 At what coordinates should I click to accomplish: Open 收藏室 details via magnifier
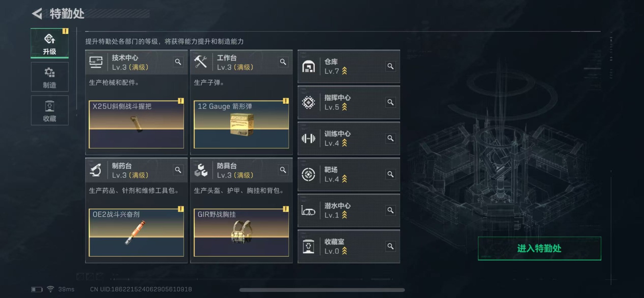tap(391, 246)
